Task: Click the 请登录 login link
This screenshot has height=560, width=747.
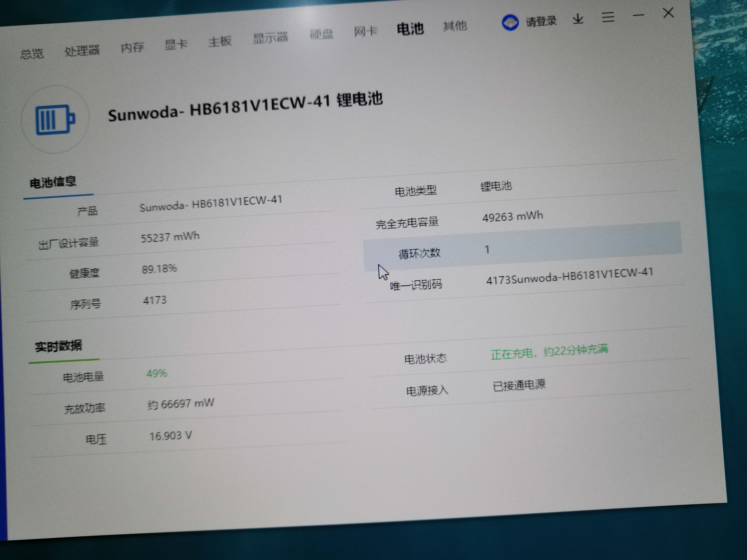Action: (x=541, y=21)
